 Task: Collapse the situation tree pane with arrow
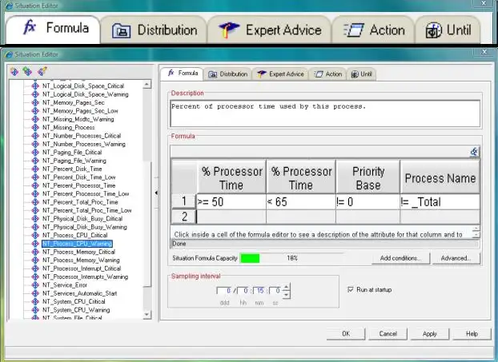click(156, 193)
